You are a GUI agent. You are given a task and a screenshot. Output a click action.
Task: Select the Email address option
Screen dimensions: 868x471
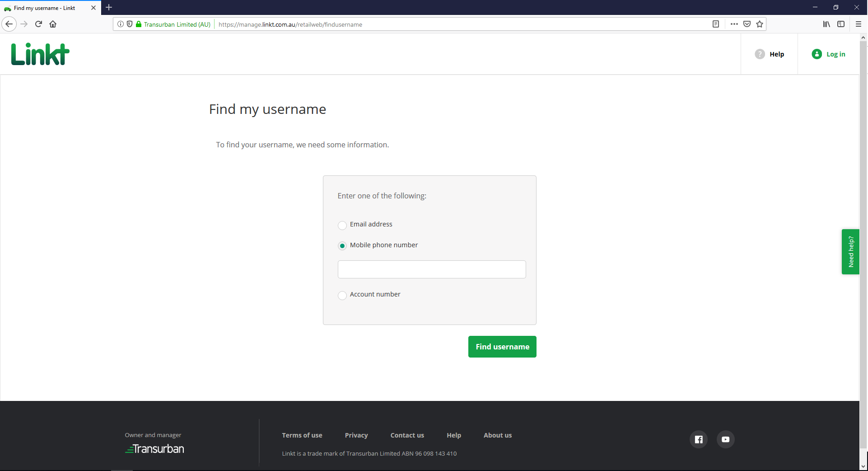342,225
